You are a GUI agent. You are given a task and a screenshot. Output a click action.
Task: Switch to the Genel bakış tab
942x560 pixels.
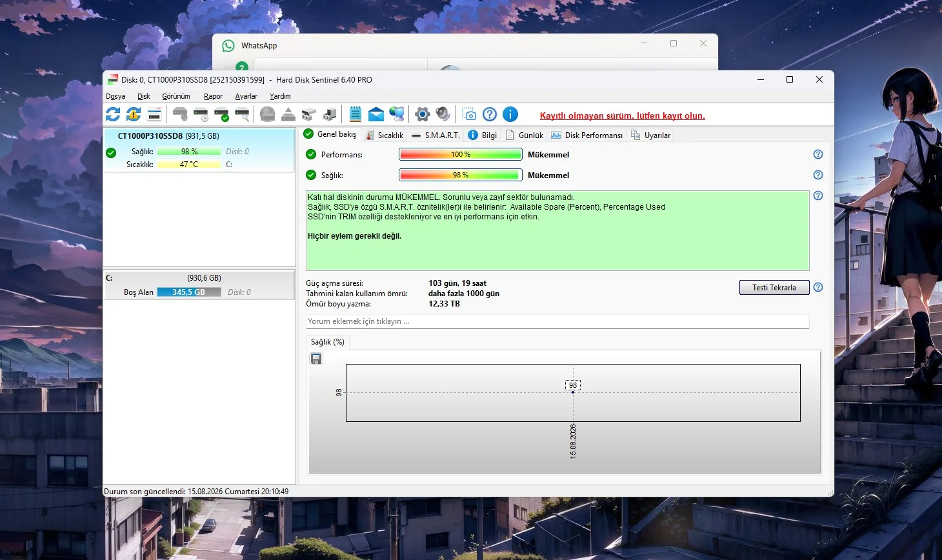tap(330, 134)
